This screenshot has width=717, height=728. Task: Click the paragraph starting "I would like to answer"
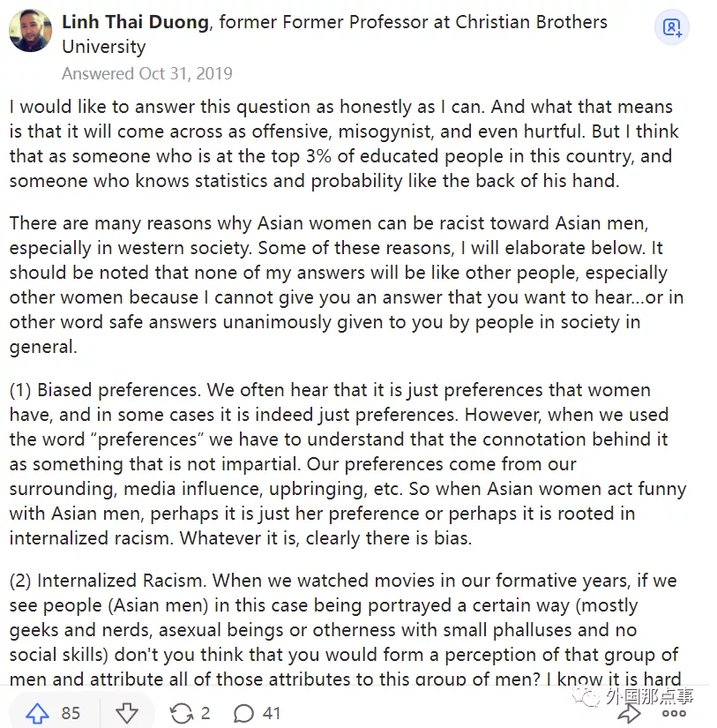coord(340,144)
